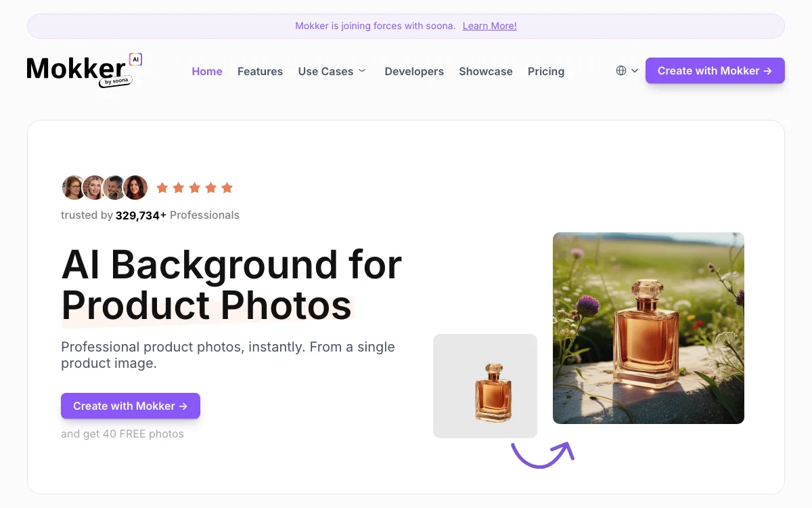Image resolution: width=812 pixels, height=508 pixels.
Task: Expand the Use Cases menu chevron
Action: click(362, 70)
